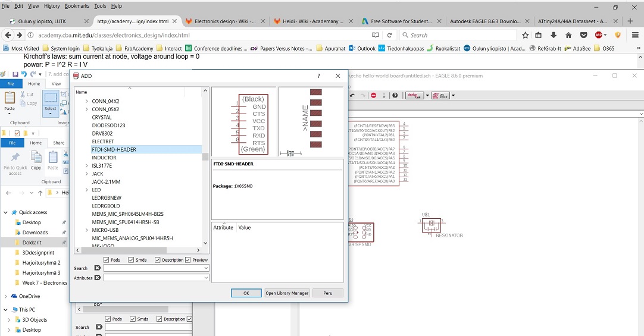The image size is (644, 336).
Task: Open the Firefox History menu
Action: 52,6
